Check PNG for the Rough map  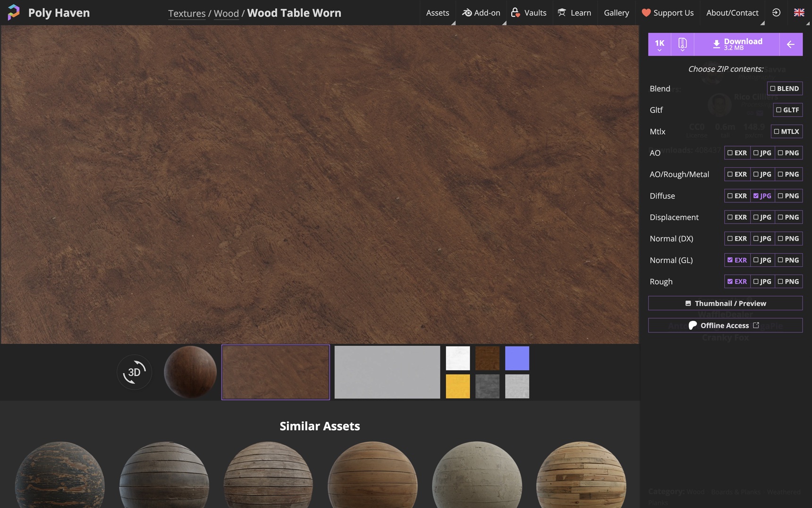coord(788,281)
